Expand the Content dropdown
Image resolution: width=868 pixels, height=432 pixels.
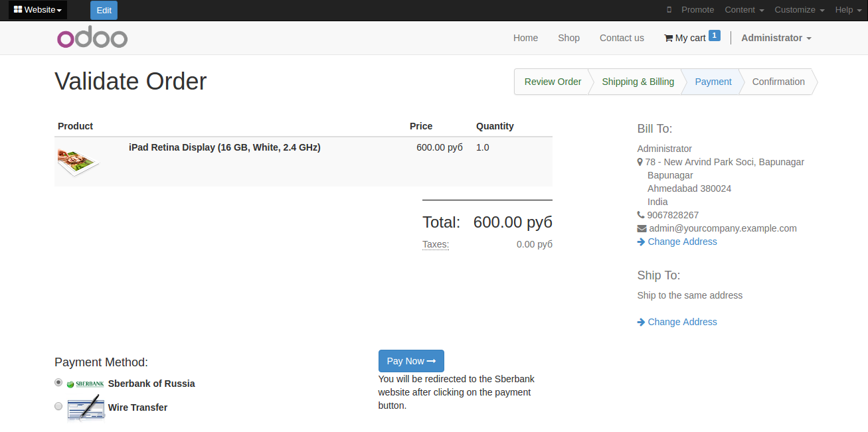744,10
